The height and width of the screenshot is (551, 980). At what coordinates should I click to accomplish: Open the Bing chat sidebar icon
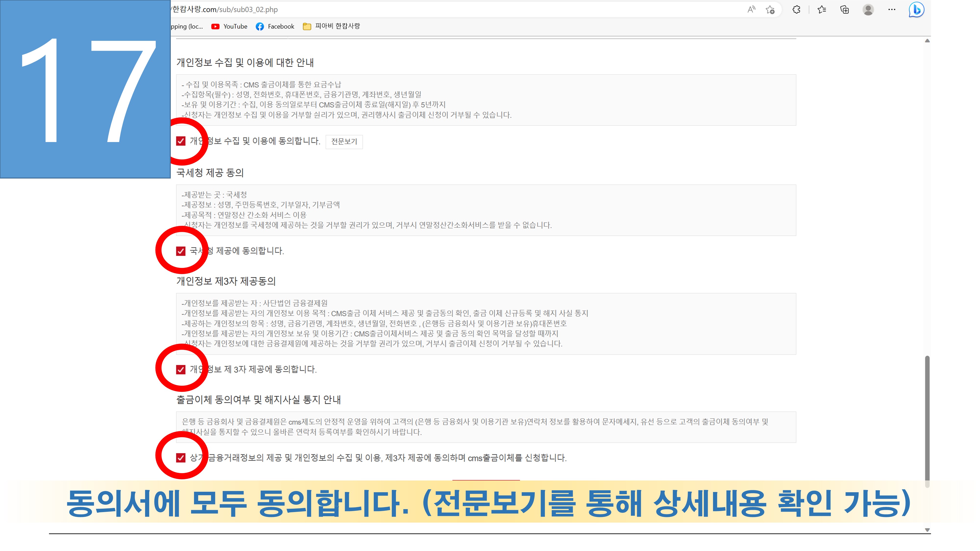click(916, 10)
